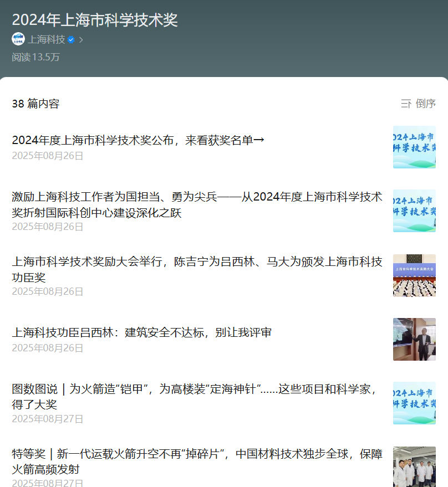Click the sort order icon beside 倒序
The height and width of the screenshot is (487, 448).
406,104
